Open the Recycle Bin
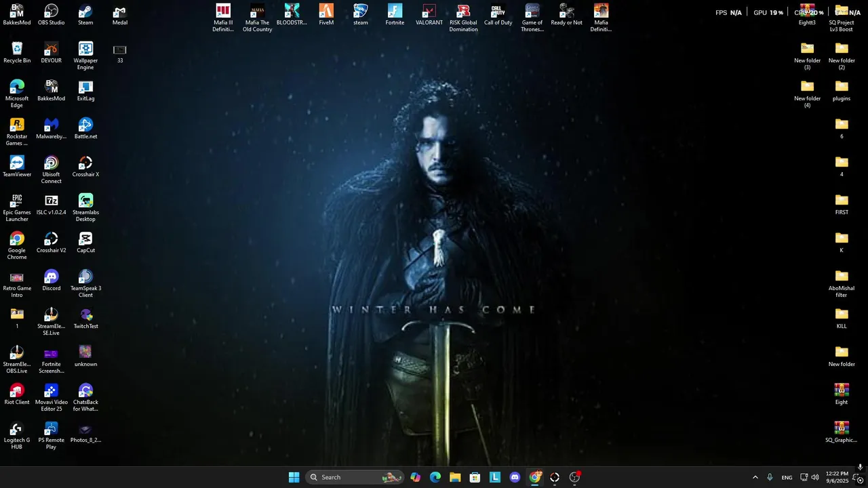This screenshot has width=868, height=488. click(17, 53)
